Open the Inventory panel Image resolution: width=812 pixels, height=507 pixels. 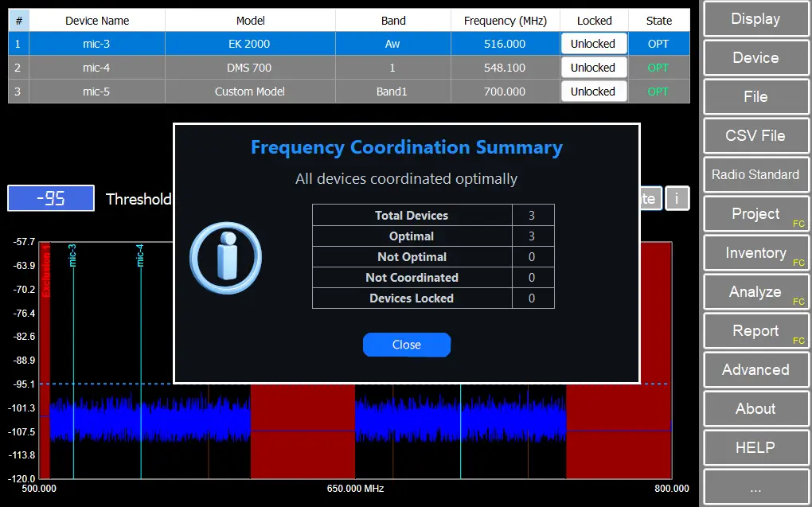755,253
